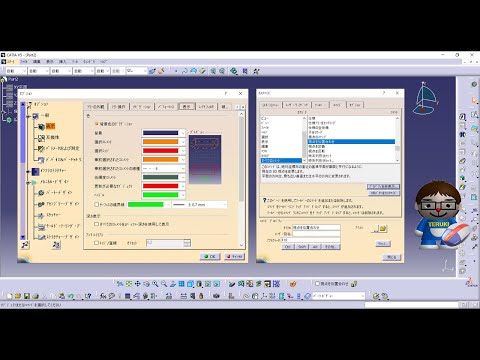Click the Formula f(x) icon
This screenshot has height=360, width=480.
point(103,296)
